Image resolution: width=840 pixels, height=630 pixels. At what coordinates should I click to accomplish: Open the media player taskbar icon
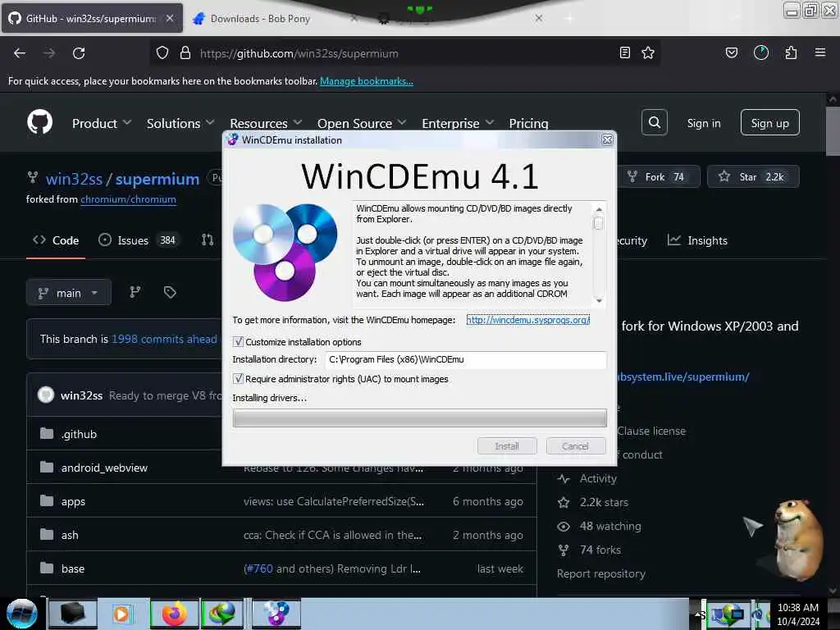coord(121,614)
